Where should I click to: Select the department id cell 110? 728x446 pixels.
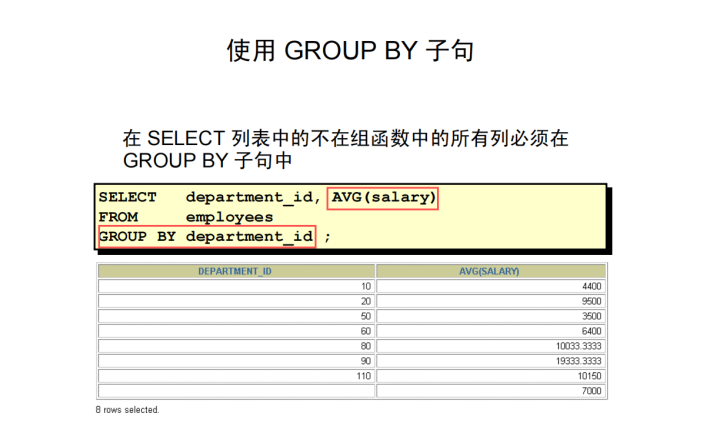[236, 376]
